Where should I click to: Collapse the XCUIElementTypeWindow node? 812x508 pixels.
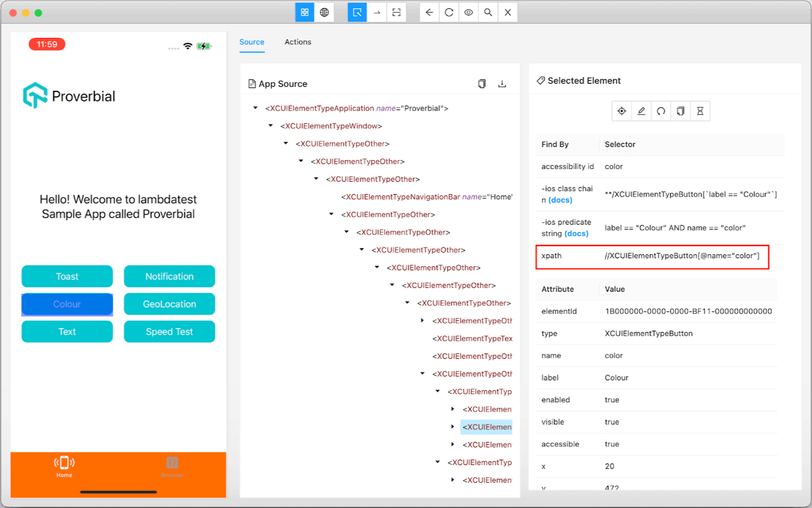click(270, 125)
